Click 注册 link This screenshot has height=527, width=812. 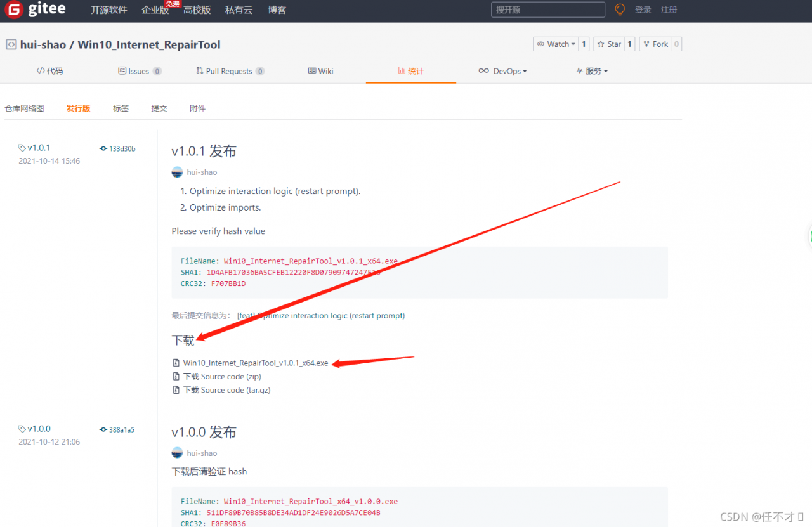click(669, 10)
